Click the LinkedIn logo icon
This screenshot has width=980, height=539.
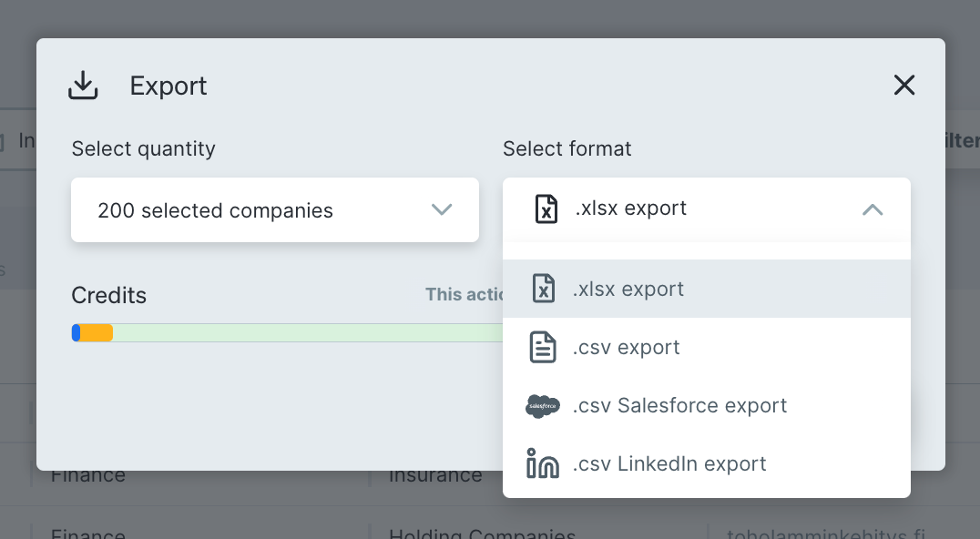tap(543, 464)
